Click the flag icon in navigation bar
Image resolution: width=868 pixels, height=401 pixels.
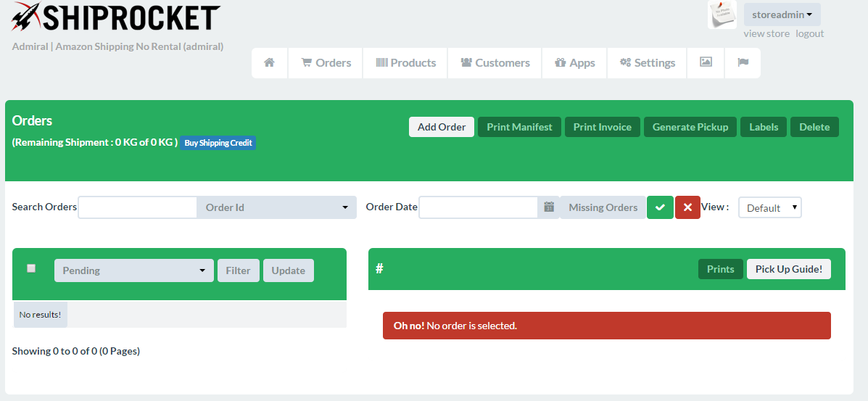[743, 63]
